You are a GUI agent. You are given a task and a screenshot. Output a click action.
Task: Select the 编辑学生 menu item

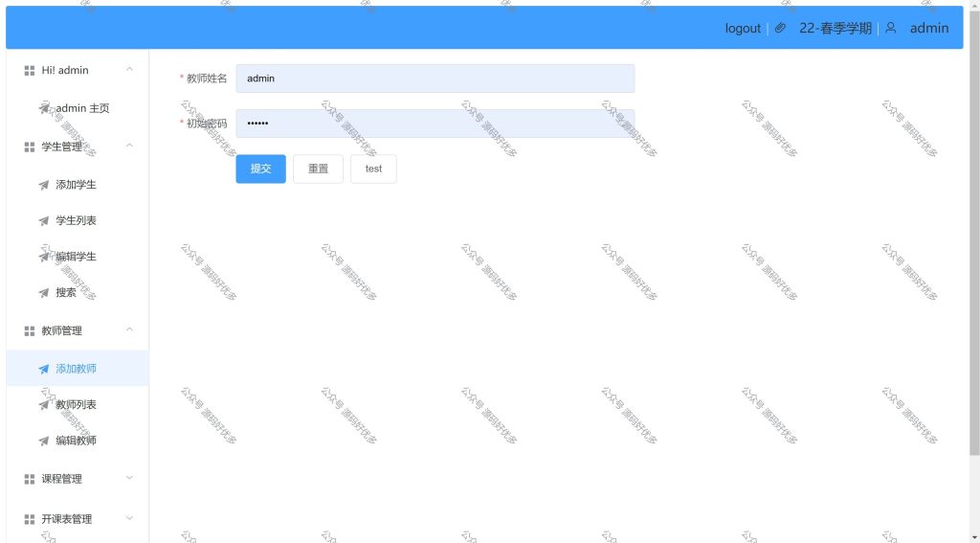click(x=78, y=257)
